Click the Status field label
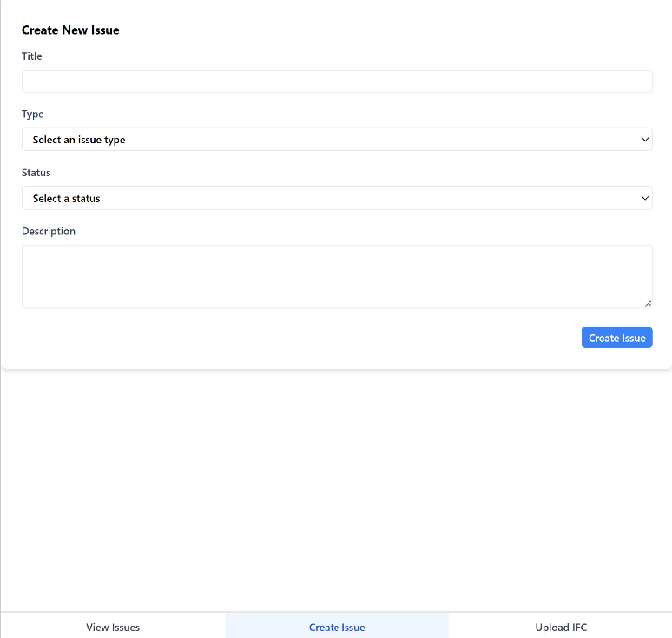 point(36,173)
